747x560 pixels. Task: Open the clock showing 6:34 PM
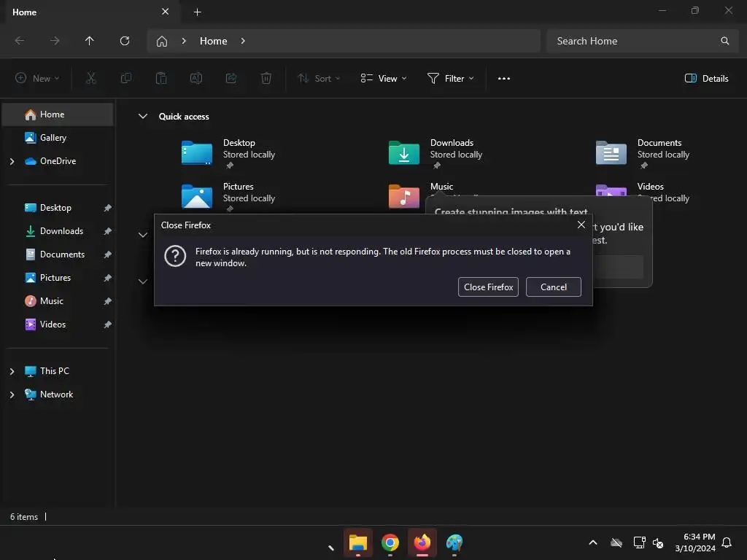[x=695, y=542]
